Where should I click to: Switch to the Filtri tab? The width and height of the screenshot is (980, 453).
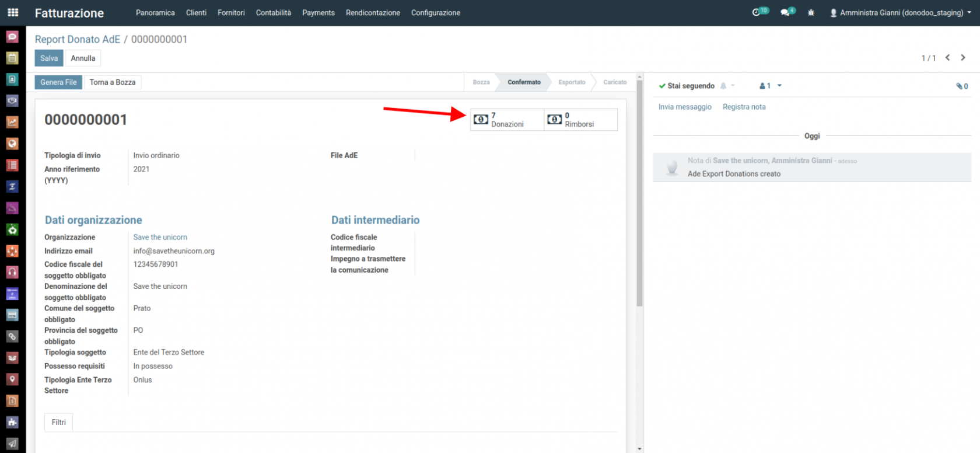pyautogui.click(x=58, y=422)
